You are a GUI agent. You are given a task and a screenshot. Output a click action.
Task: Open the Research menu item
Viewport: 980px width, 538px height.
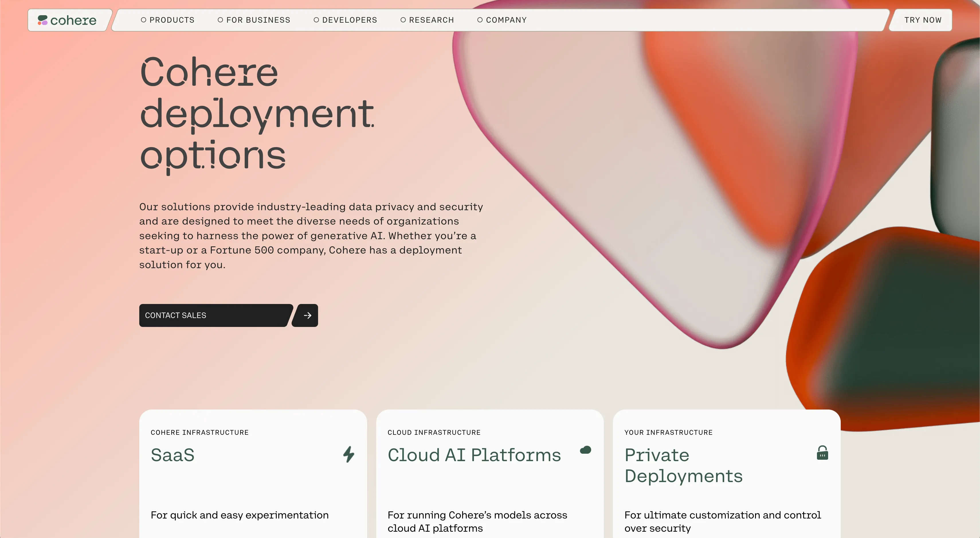pyautogui.click(x=431, y=20)
